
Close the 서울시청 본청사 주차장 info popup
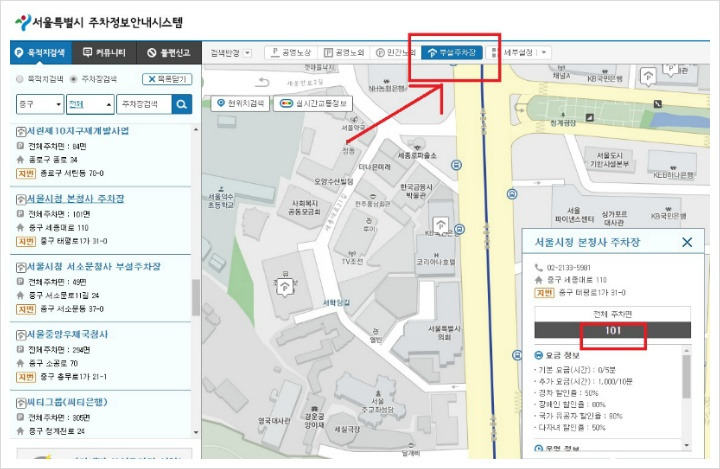point(687,242)
